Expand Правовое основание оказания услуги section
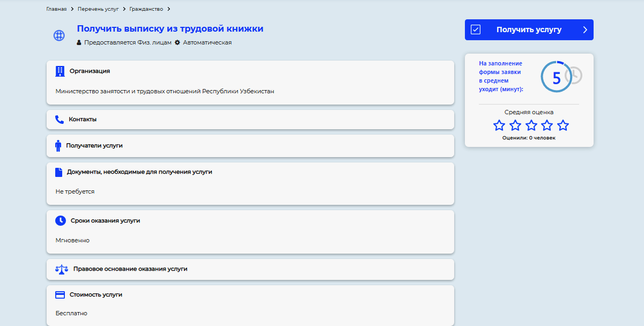Screen dimensions: 644x326 point(130,269)
